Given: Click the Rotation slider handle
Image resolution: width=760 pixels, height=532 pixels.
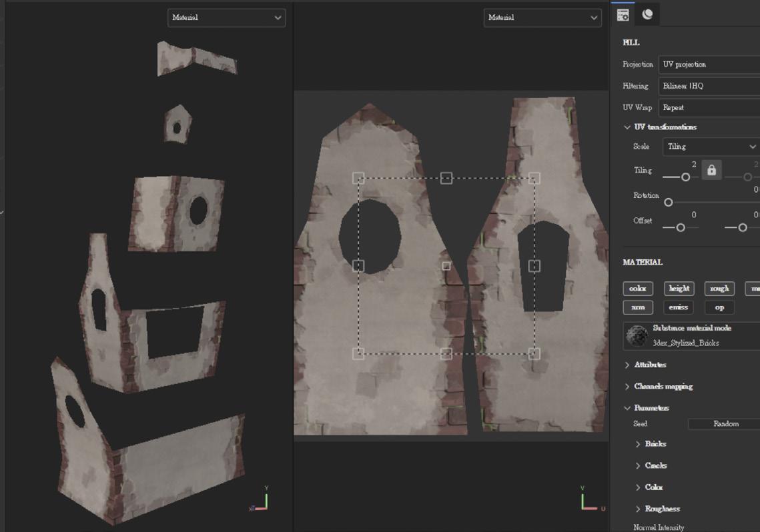Looking at the screenshot, I should [669, 202].
